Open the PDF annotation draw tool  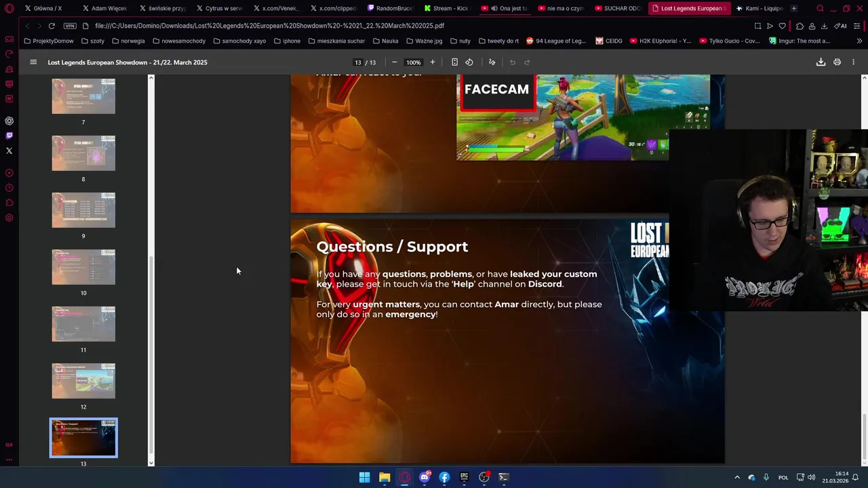pos(492,62)
